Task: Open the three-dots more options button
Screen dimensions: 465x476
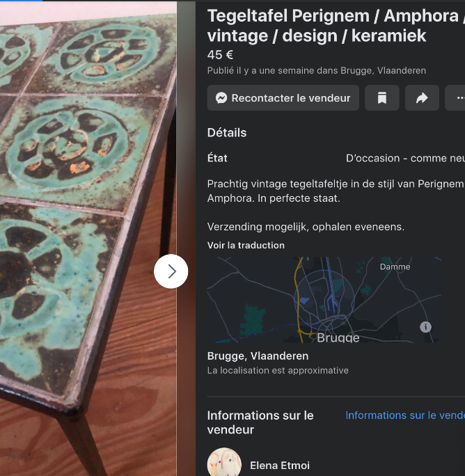Action: pyautogui.click(x=457, y=98)
